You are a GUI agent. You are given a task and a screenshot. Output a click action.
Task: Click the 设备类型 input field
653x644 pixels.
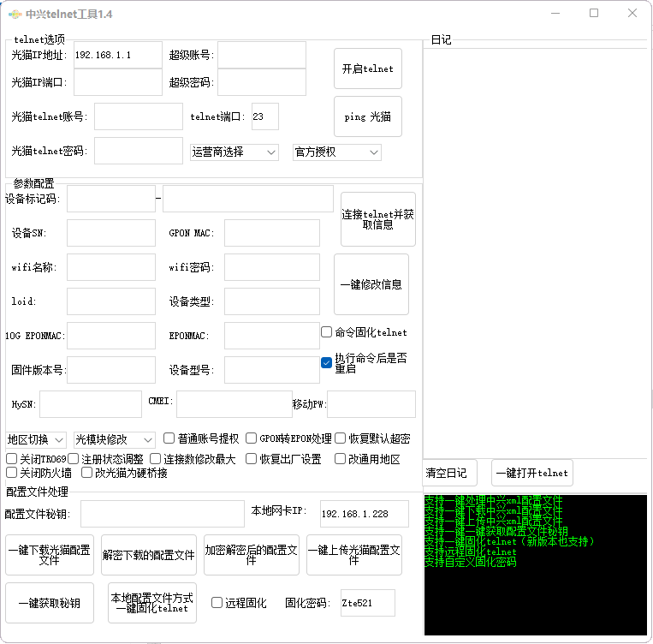point(272,301)
